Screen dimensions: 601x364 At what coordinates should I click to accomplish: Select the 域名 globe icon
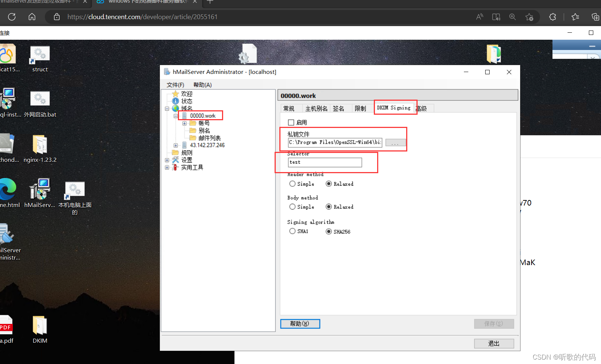pyautogui.click(x=176, y=108)
